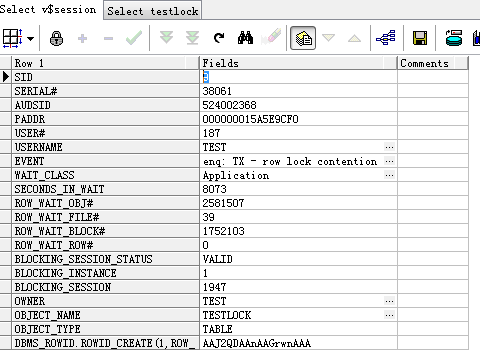The height and width of the screenshot is (362, 480).
Task: Click the previous record up arrow
Action: [x=354, y=38]
